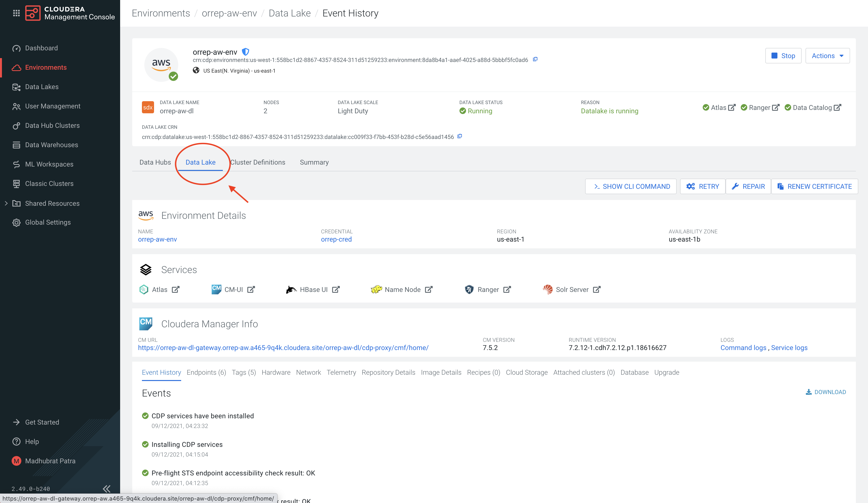The image size is (868, 503).
Task: Open the orrep-cred credential link
Action: click(336, 239)
